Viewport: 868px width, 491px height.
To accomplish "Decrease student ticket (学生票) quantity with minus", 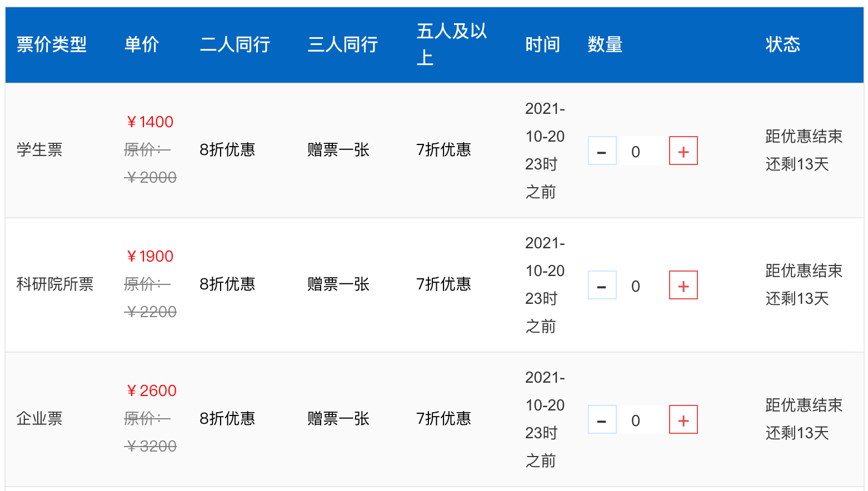I will tap(602, 151).
